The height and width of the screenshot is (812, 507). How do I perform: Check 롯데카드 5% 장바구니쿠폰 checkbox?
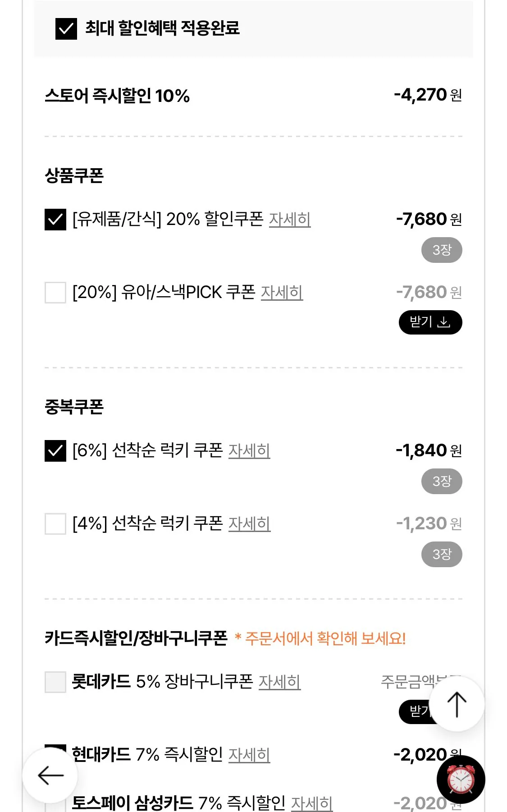[55, 682]
